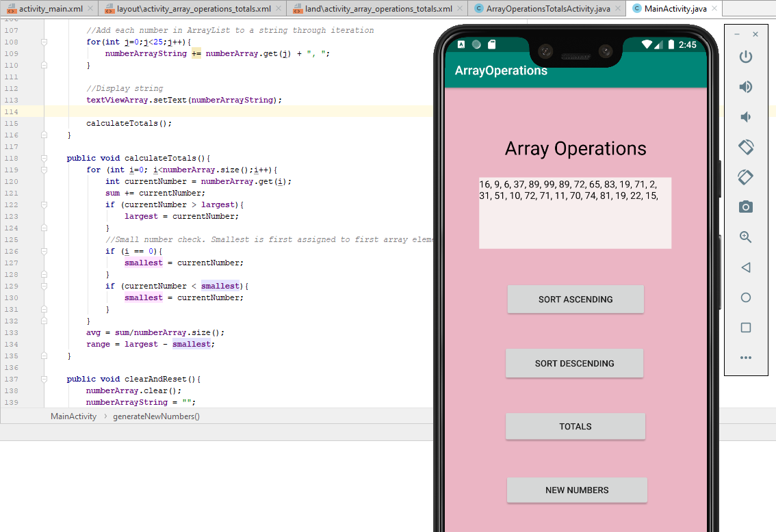The image size is (776, 532).
Task: Rotate emulator right with the lower rotate icon
Action: tap(746, 177)
